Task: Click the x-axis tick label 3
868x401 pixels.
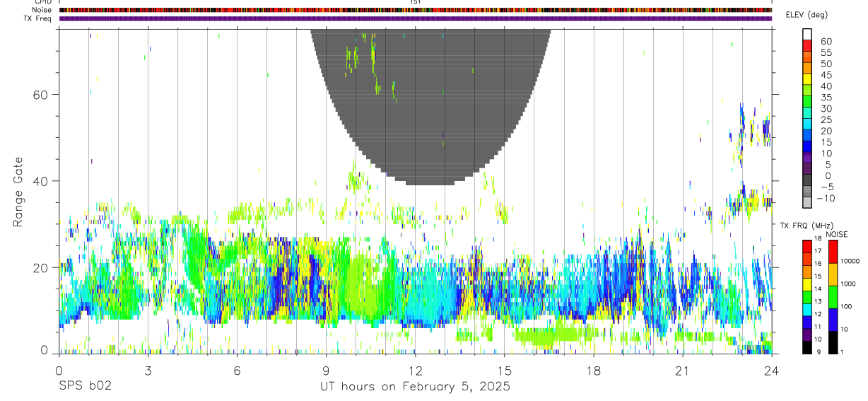Action: click(148, 370)
